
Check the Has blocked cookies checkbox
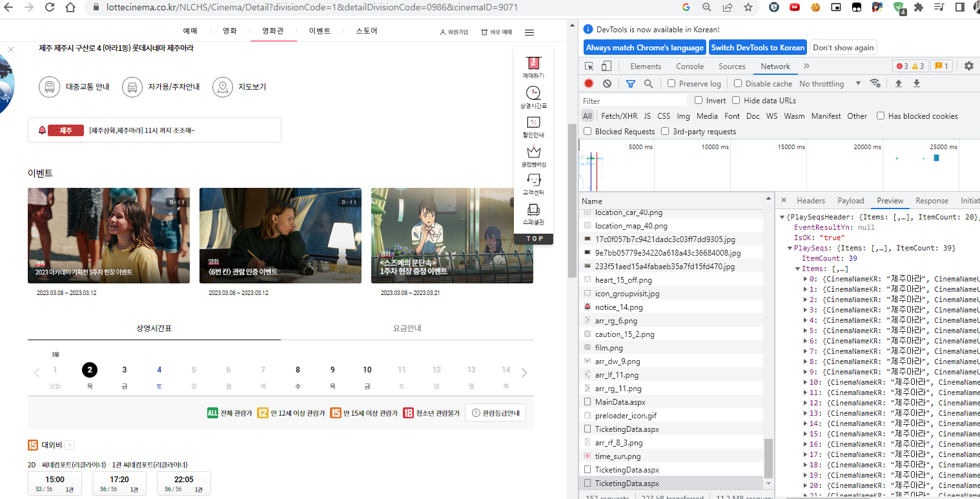pos(881,116)
